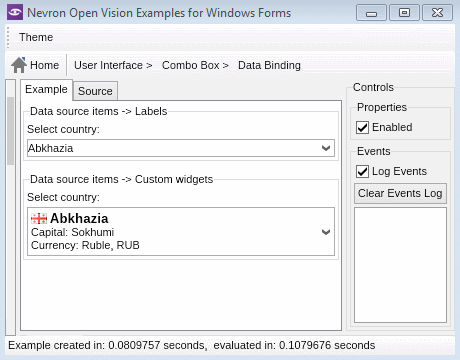Image resolution: width=460 pixels, height=360 pixels.
Task: Click the Abkhazia flag icon
Action: pos(39,219)
